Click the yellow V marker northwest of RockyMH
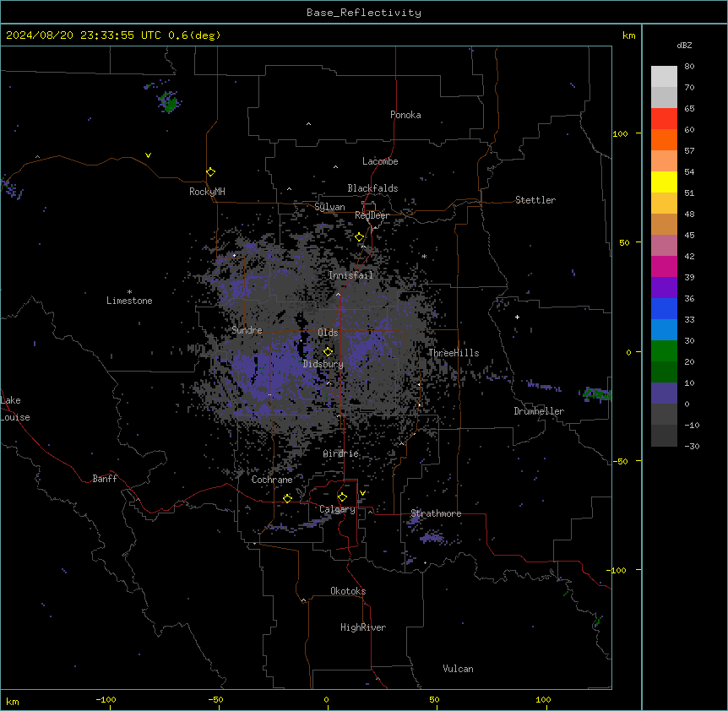This screenshot has height=711, width=728. pos(148,155)
